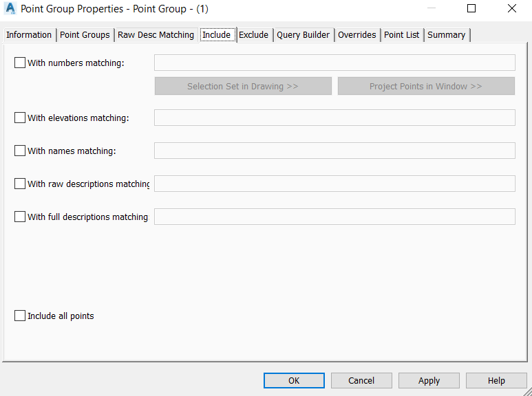The image size is (532, 396).
Task: Switch to the Overrides tab
Action: coord(357,35)
